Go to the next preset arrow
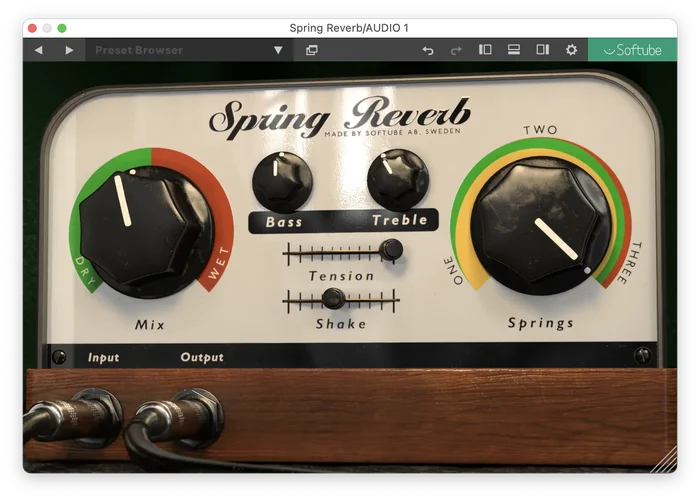Viewport: 700px width, 500px height. click(x=69, y=50)
